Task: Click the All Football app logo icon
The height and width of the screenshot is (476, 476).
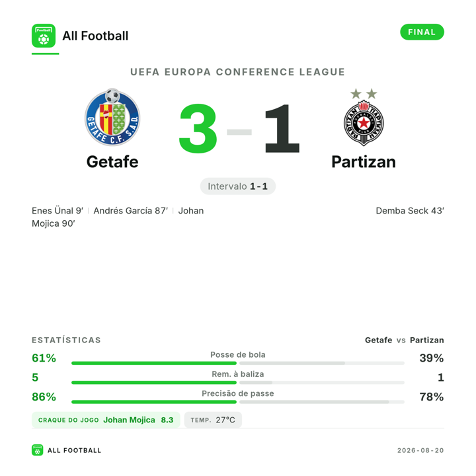Action: [44, 36]
